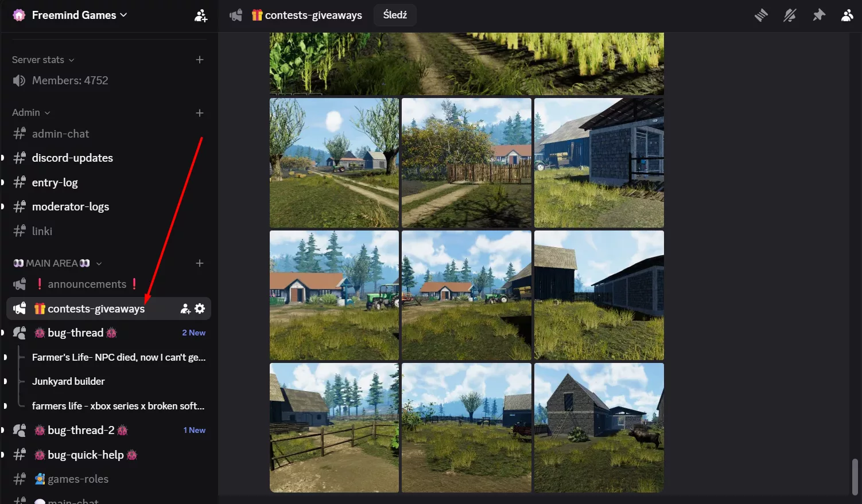Screen dimensions: 862x504
Task: Add channel to Admin category
Action: [200, 113]
